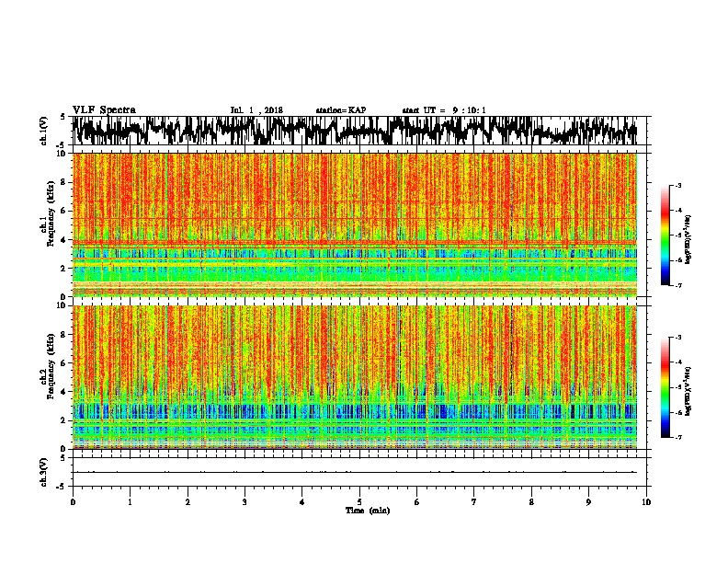Viewport: 728px width, 563px height.
Task: Click the ch.2 color bar log(PSD) unit label
Action: pos(688,391)
